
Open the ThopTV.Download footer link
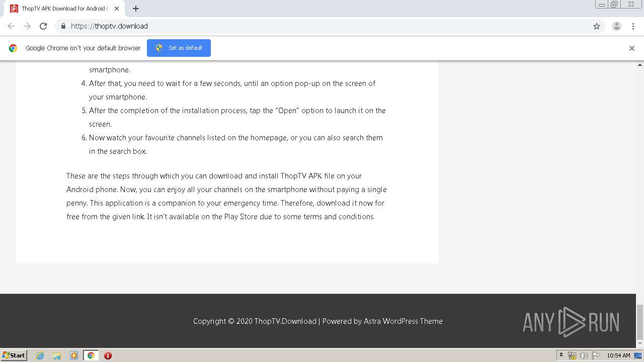tap(285, 321)
